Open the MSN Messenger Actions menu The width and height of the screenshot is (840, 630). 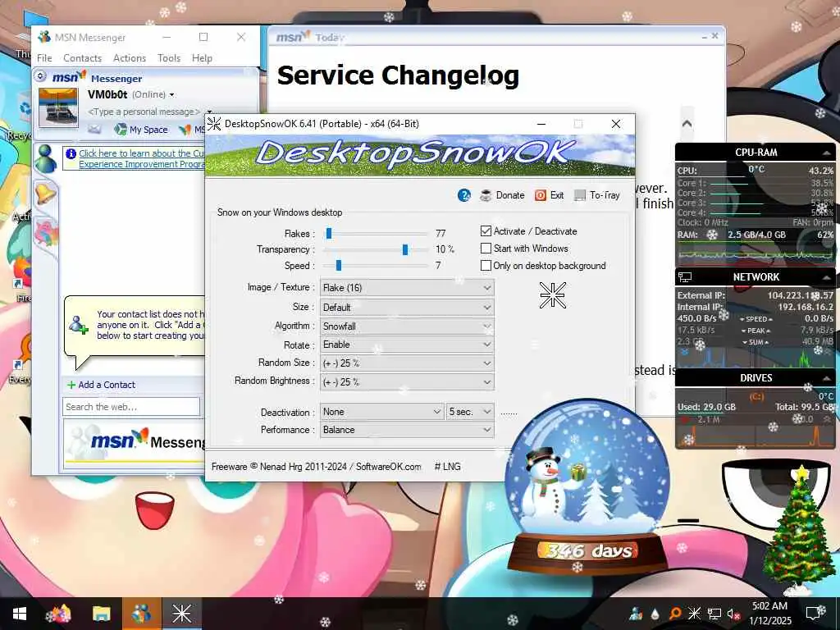click(x=129, y=58)
